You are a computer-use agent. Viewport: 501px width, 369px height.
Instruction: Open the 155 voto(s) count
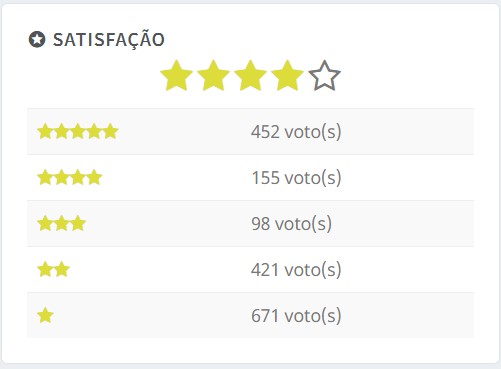[296, 178]
